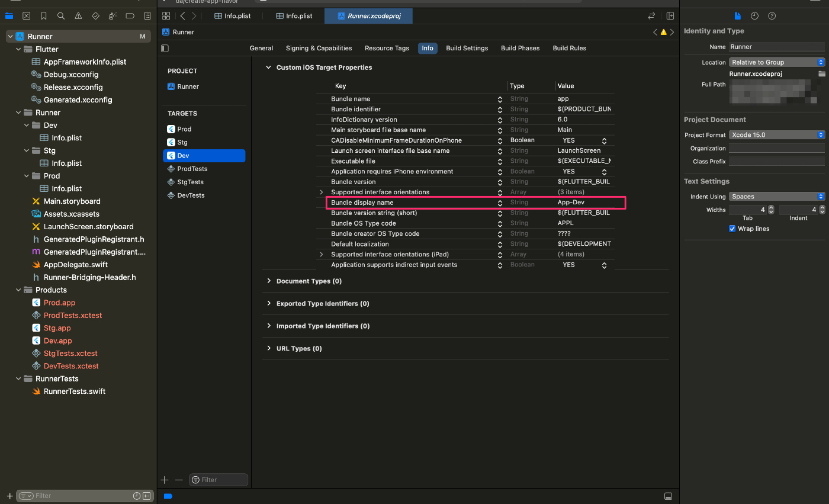
Task: Switch to the Build Settings tab
Action: coord(467,48)
